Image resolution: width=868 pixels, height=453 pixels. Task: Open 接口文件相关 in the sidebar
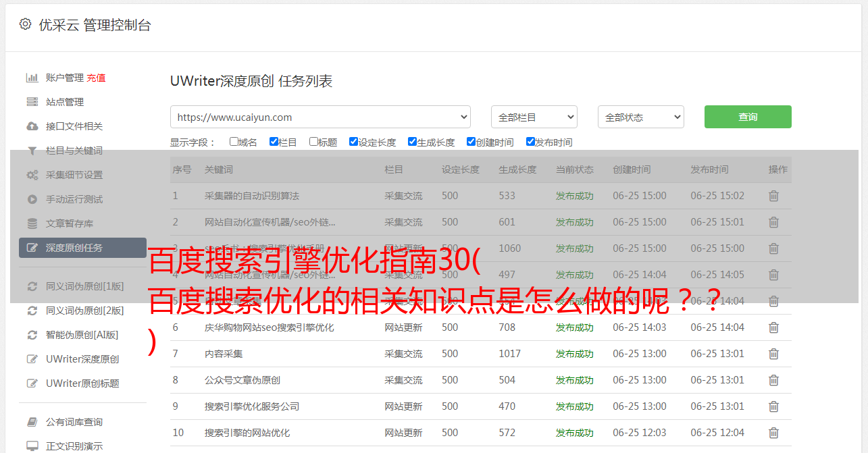coord(74,126)
